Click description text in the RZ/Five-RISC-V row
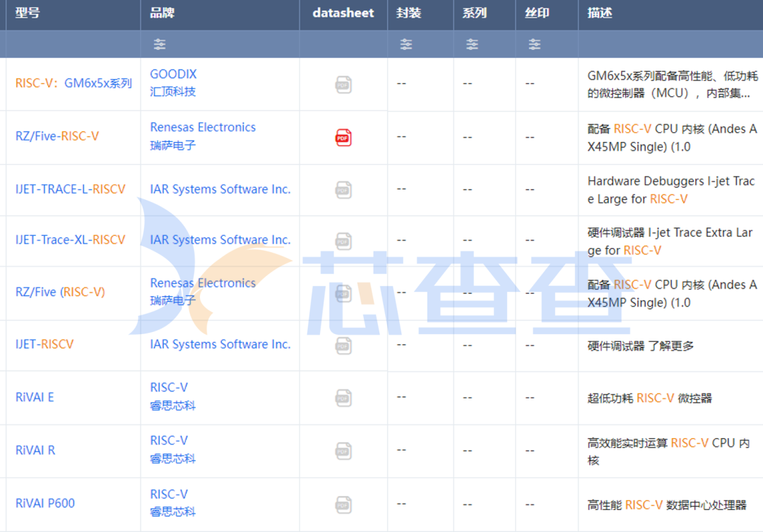 coord(672,138)
